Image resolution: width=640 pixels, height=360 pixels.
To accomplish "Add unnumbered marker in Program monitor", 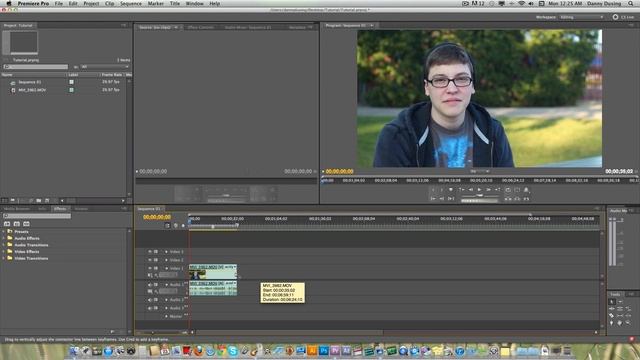I will 451,190.
